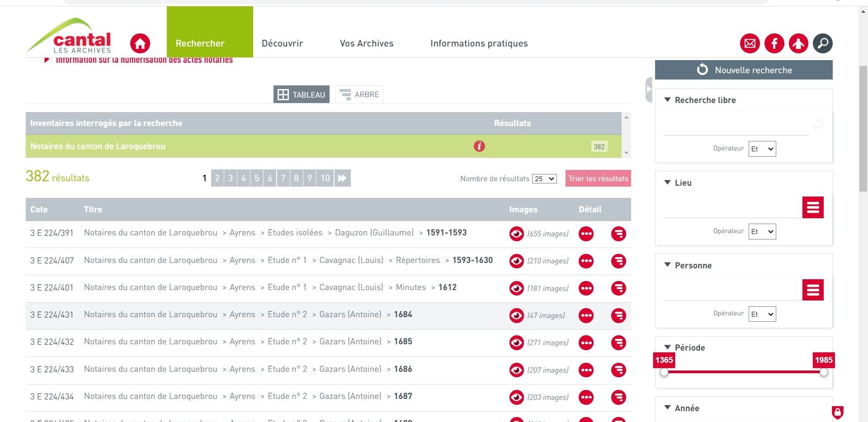Collapse the Période section
The height and width of the screenshot is (422, 868).
[667, 347]
